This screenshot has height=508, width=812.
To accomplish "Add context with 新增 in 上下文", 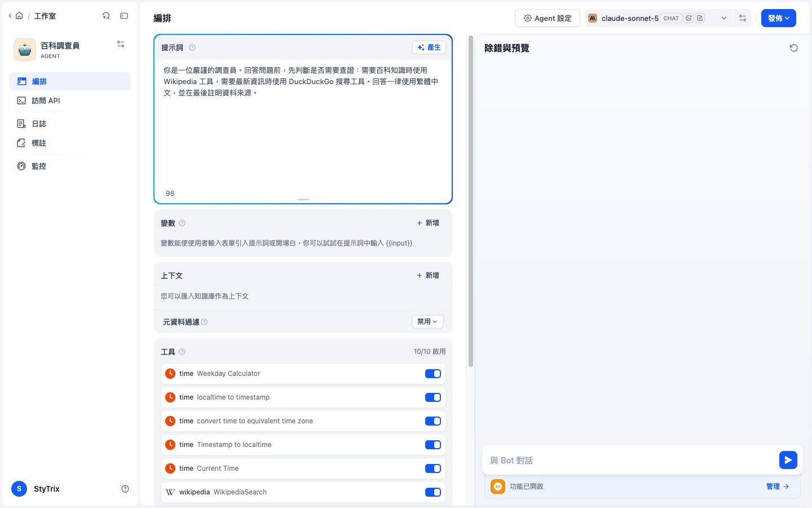I will (428, 275).
